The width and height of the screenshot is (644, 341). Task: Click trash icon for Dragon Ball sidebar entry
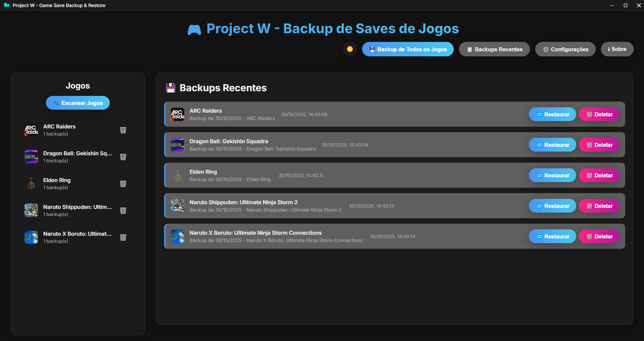pyautogui.click(x=123, y=157)
